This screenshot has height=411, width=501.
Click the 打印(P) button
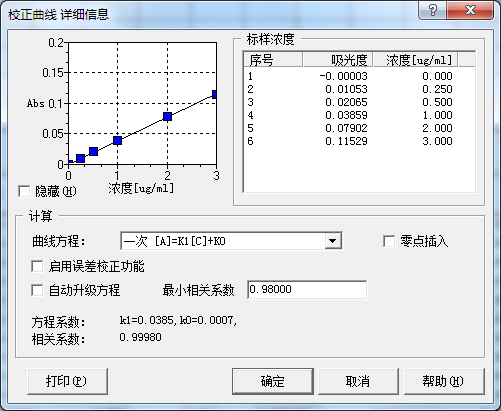pos(67,381)
